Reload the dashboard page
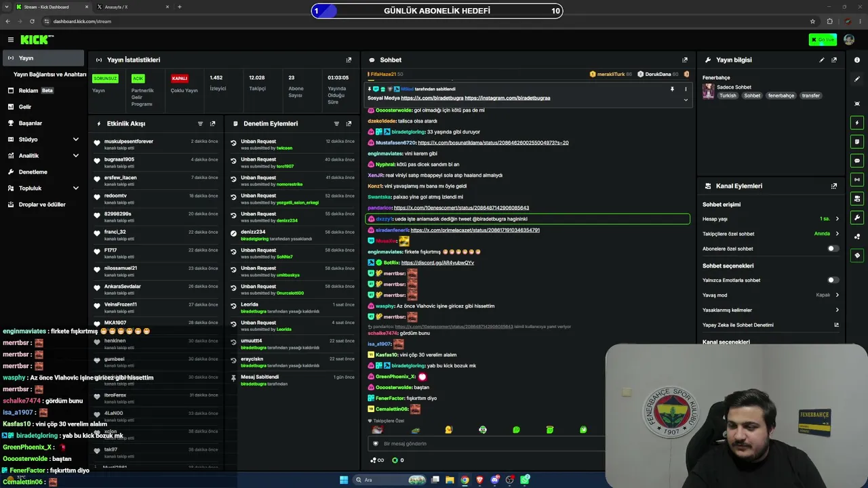The image size is (868, 488). click(32, 21)
